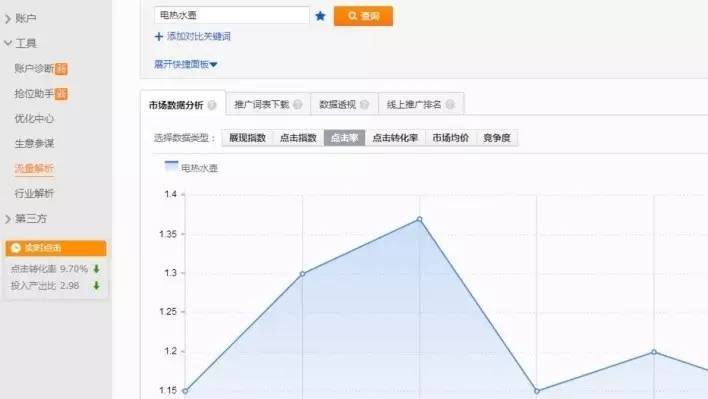
Task: Click the 投入产出比 2.98 text
Action: [45, 286]
